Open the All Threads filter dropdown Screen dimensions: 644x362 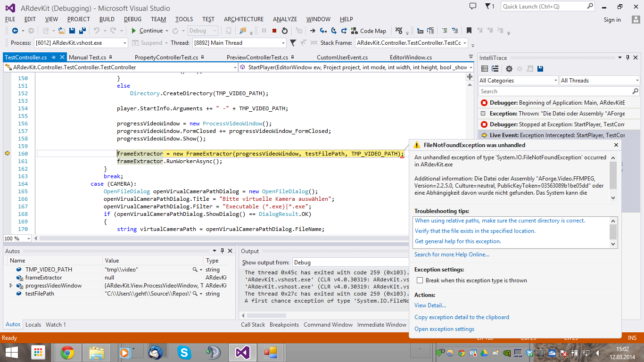pyautogui.click(x=600, y=81)
